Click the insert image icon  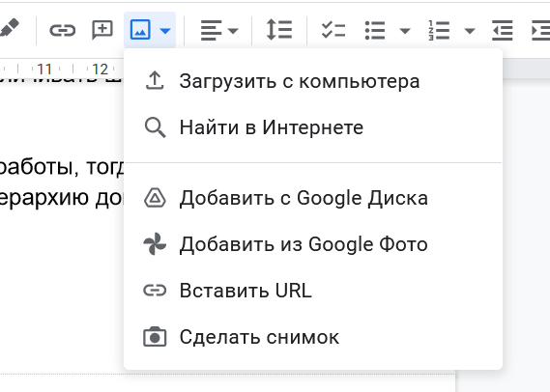coord(140,30)
